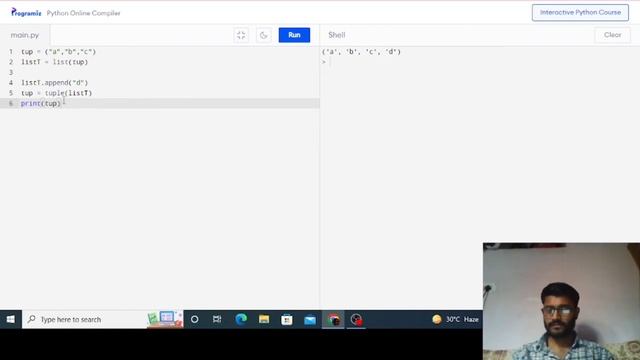Viewport: 640px width, 360px height.
Task: Open Interactive Python Course
Action: (x=580, y=13)
